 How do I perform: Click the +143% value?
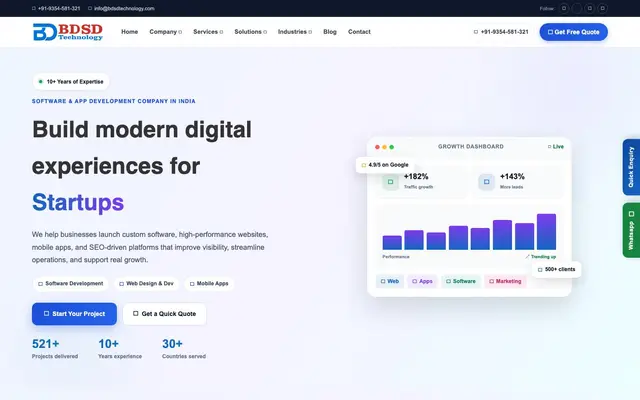click(x=512, y=177)
